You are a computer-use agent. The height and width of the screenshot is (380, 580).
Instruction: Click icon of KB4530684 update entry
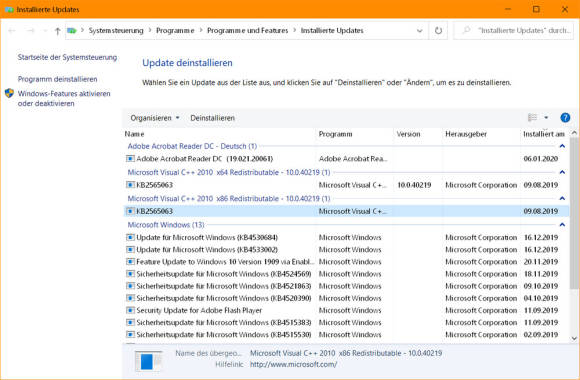coord(130,237)
